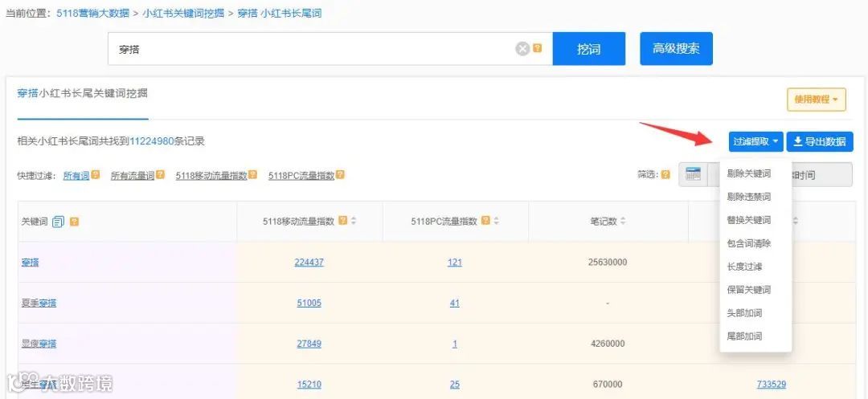The width and height of the screenshot is (868, 399).
Task: Open PC index value 41
Action: tap(454, 303)
